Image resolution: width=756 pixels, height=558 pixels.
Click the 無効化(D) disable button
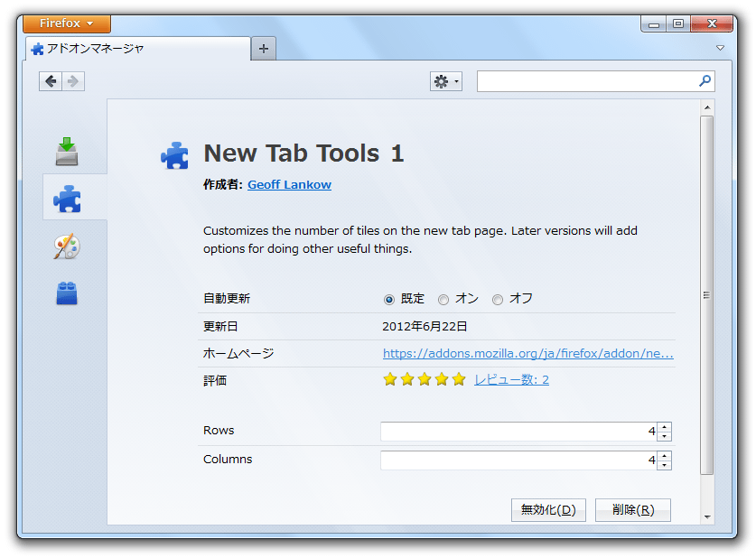point(548,510)
